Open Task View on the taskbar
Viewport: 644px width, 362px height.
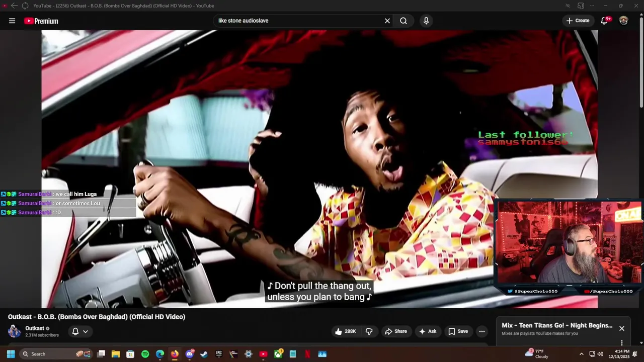101,354
